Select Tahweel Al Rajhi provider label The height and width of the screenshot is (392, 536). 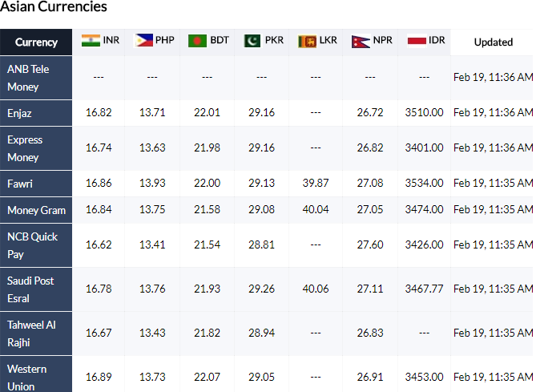point(36,333)
